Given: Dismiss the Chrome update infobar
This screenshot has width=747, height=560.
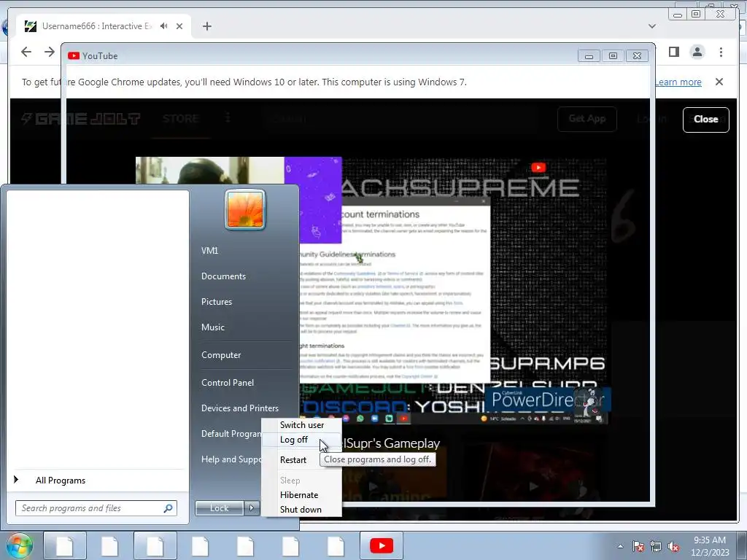Looking at the screenshot, I should pos(719,82).
